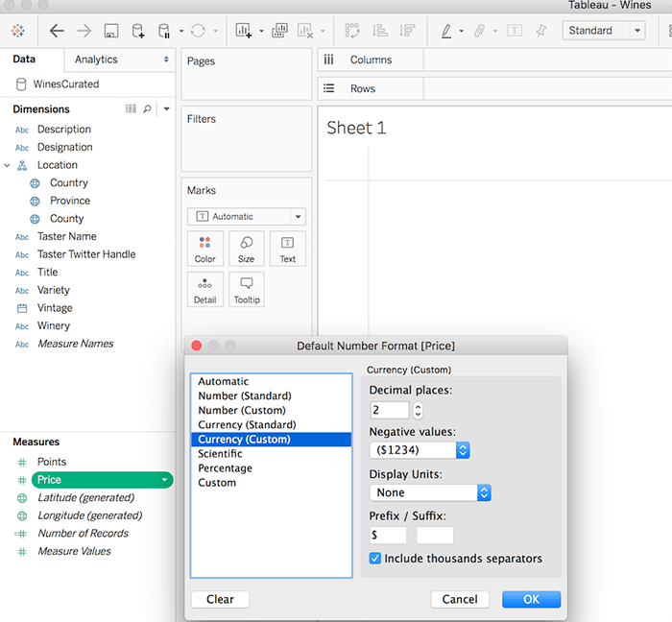This screenshot has height=622, width=672.
Task: Click the Sort descending icon
Action: [x=407, y=31]
